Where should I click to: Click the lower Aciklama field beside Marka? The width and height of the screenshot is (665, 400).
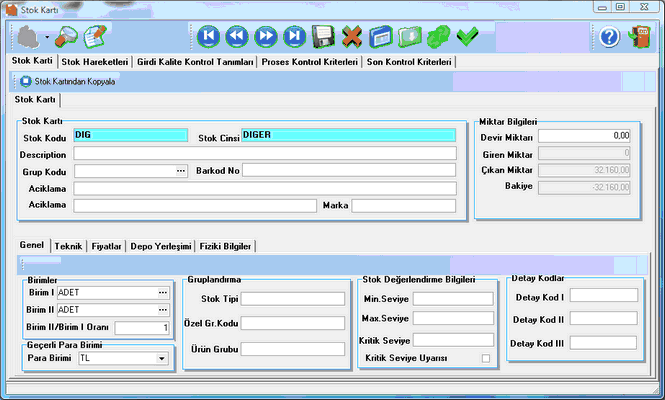(195, 206)
